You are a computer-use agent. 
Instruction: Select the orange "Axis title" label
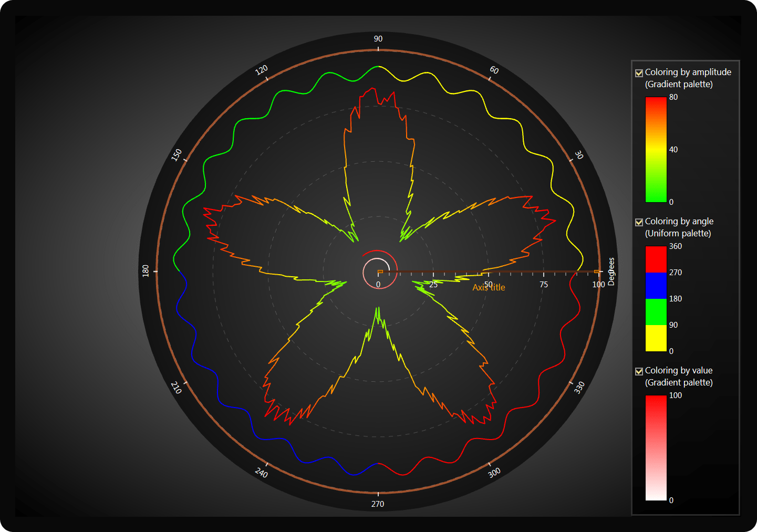489,287
